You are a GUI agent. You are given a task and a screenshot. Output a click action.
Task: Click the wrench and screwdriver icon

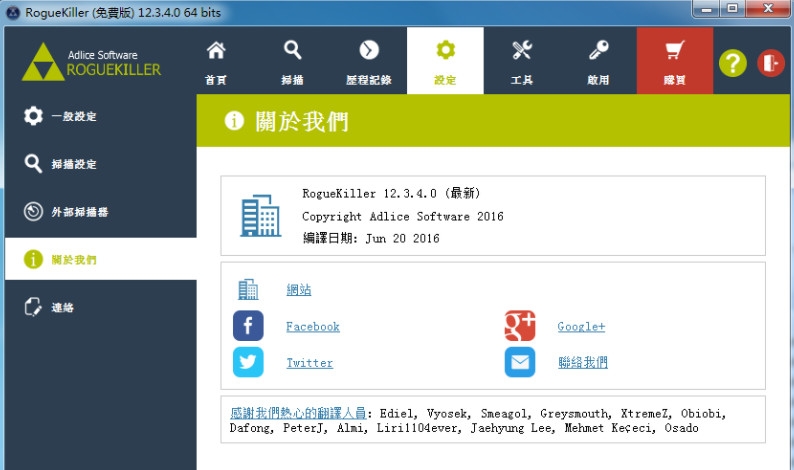[522, 50]
